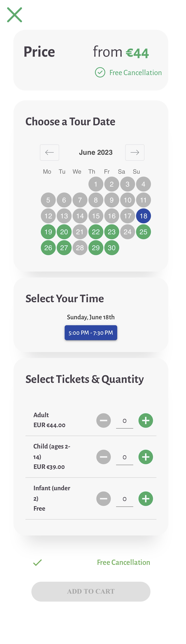Viewport: 186px width, 644px height.
Task: Focus the Child quantity input field
Action: [x=124, y=457]
